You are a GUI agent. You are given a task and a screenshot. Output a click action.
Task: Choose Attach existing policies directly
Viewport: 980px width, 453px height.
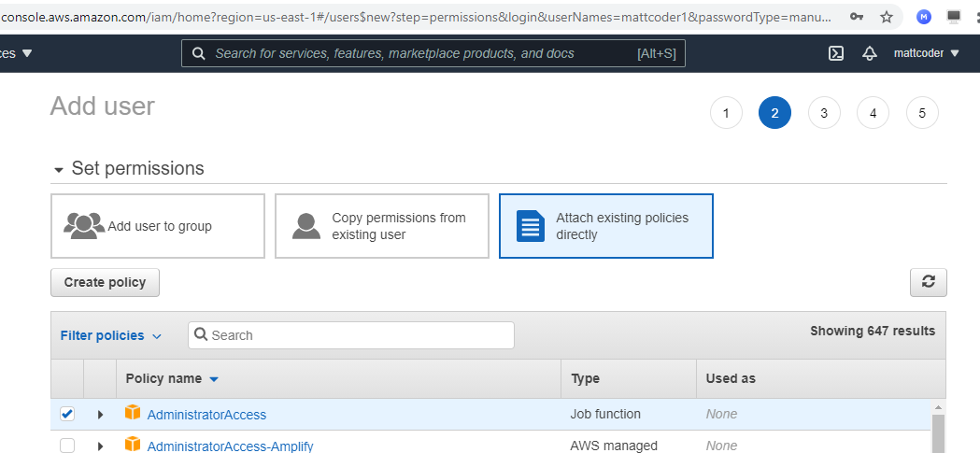[x=605, y=225]
